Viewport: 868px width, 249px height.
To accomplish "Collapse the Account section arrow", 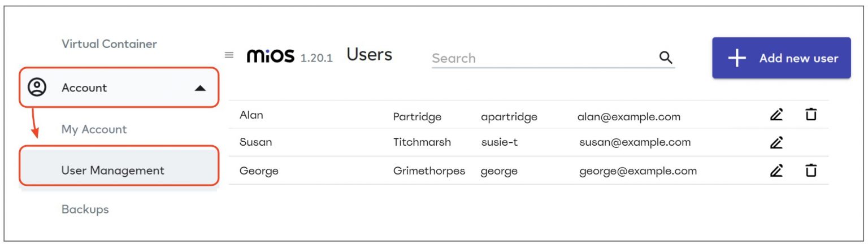I will [x=200, y=89].
